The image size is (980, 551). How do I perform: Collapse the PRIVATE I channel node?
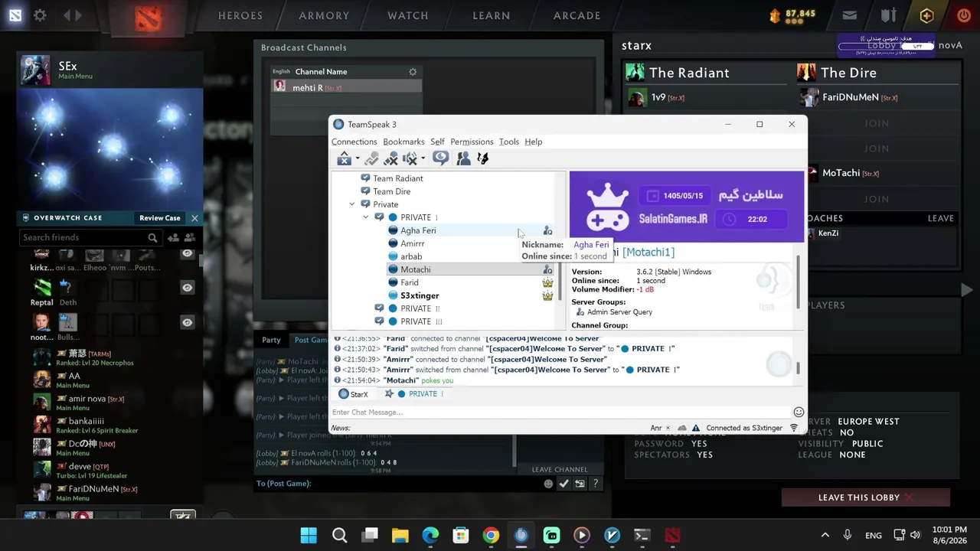click(366, 217)
